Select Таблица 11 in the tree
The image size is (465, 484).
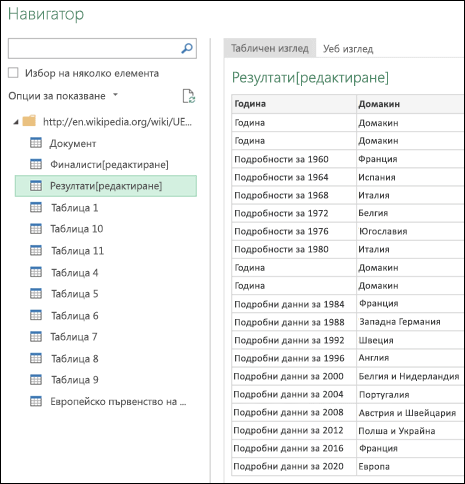[77, 251]
